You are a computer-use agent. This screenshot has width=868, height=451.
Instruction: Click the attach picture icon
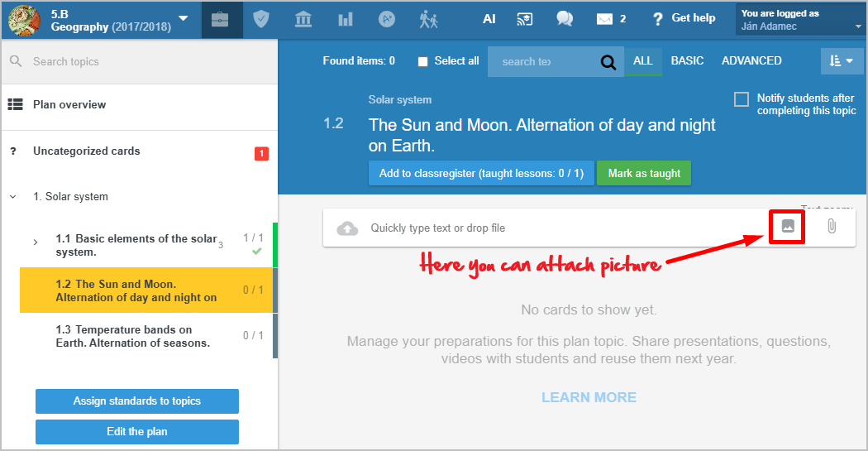788,227
